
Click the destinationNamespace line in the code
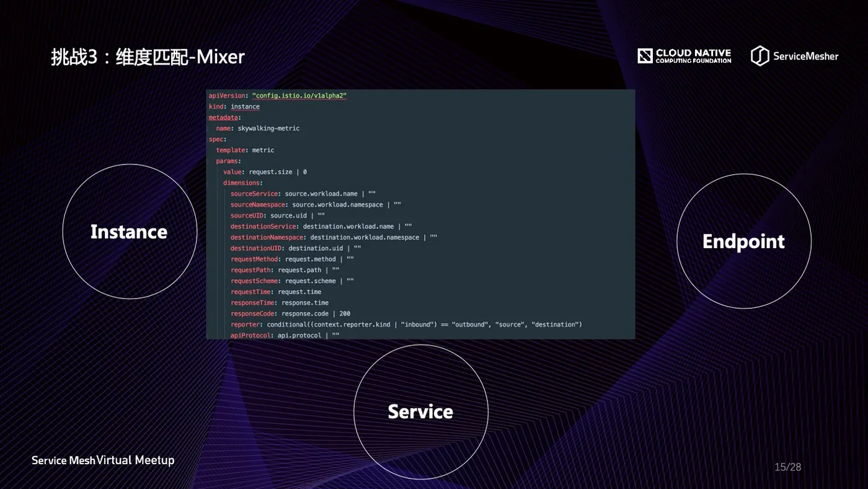(x=334, y=237)
